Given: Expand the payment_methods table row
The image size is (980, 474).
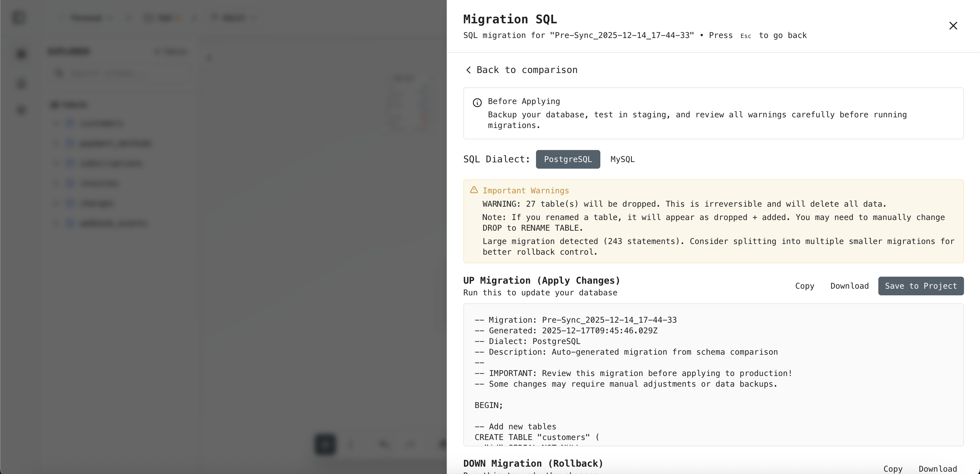Looking at the screenshot, I should coord(56,143).
